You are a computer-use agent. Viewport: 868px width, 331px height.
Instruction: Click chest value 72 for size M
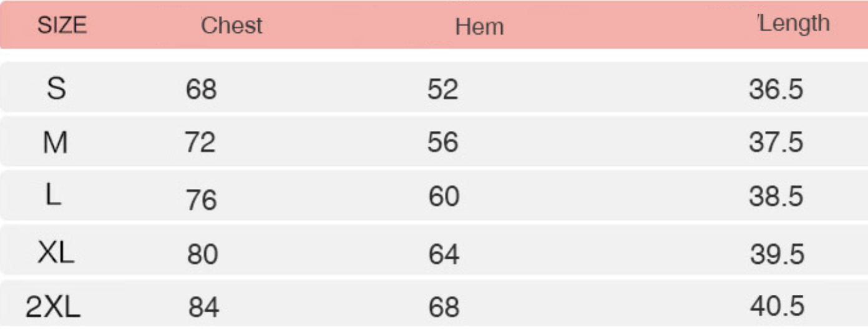200,143
